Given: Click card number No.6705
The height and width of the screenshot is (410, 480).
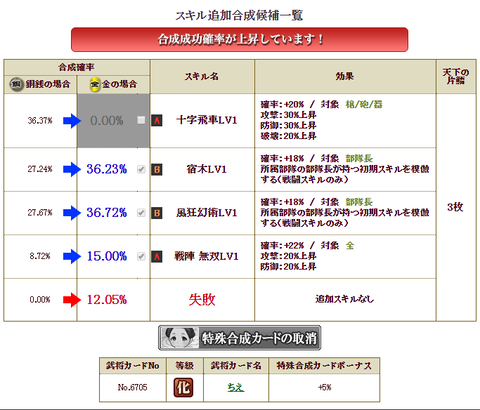Looking at the screenshot, I should click(132, 387).
